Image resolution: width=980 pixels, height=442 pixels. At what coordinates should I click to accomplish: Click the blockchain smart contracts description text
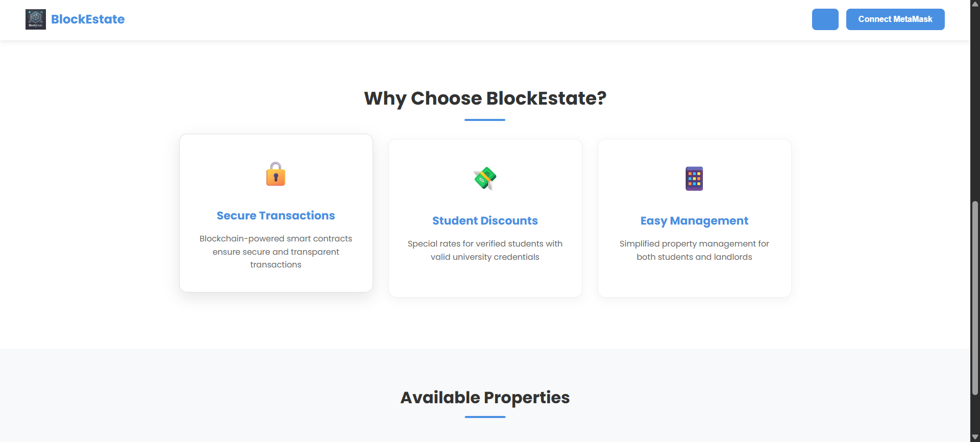(276, 252)
